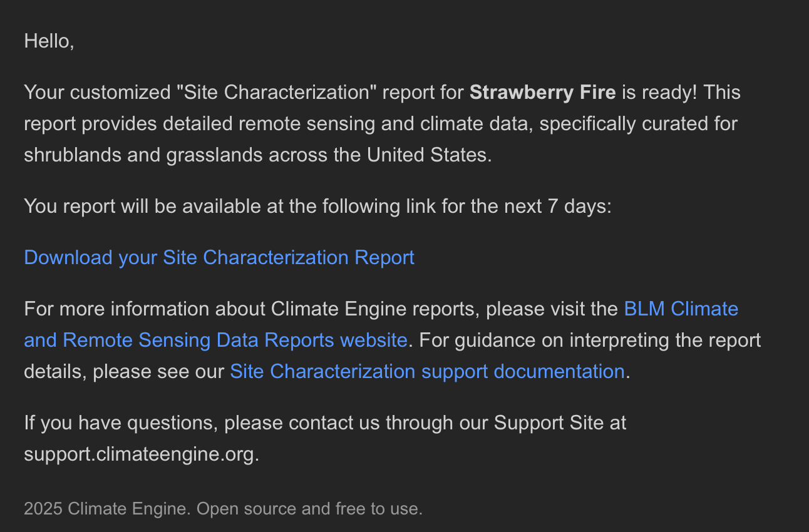809x532 pixels.
Task: Open the Download your Site Characterization Report link
Action: pyautogui.click(x=219, y=257)
